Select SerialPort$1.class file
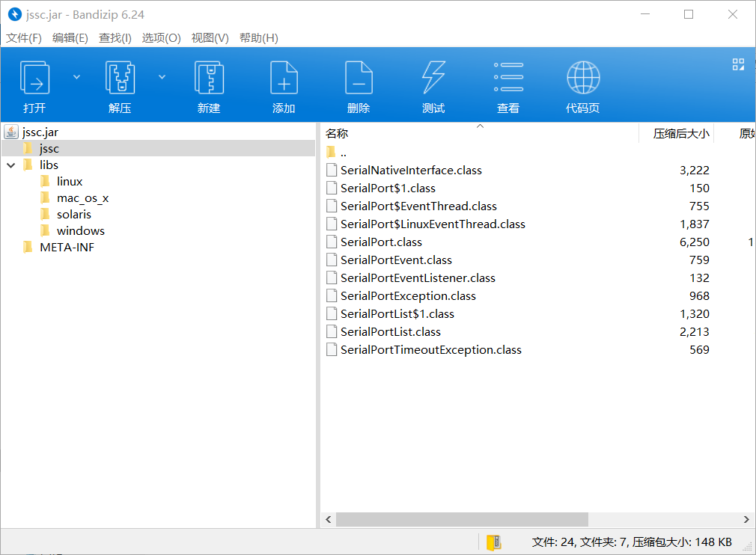 [x=388, y=188]
